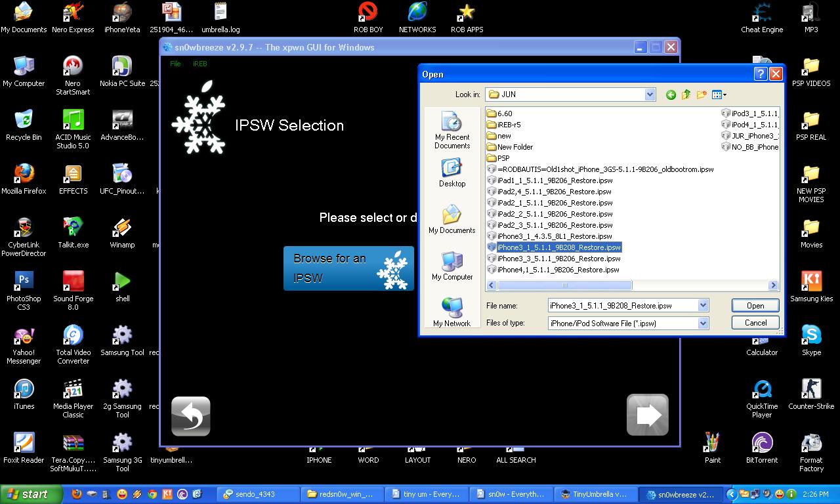The image size is (840, 504).
Task: Click the Cancel button in the Open dialog
Action: (755, 323)
